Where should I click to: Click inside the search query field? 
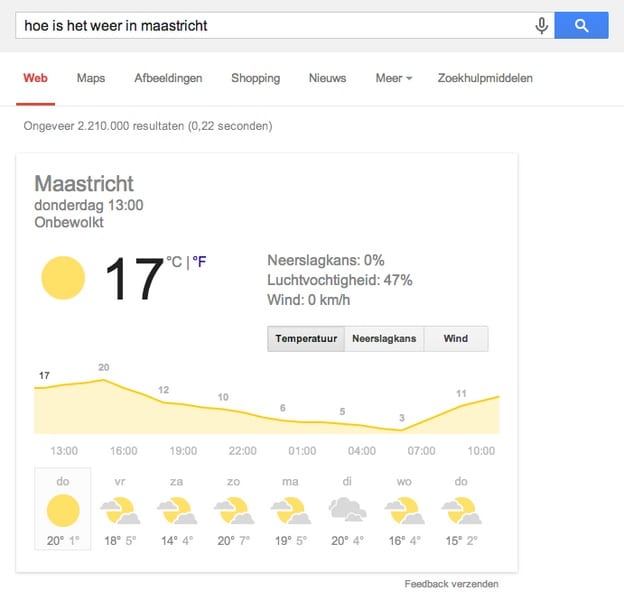coord(275,25)
